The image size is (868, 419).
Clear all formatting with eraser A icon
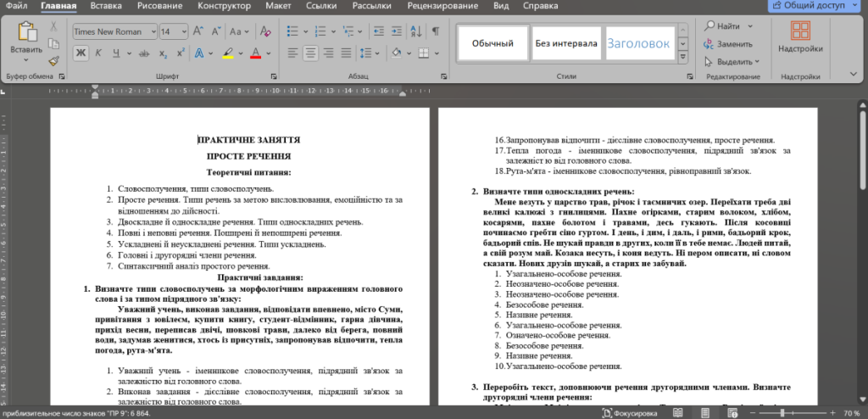pos(265,31)
